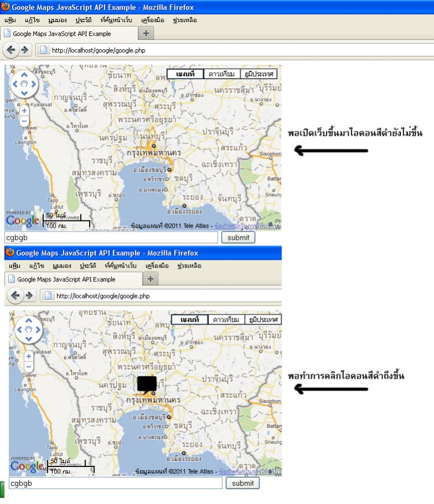Click the cgbgb text field under top map
Image resolution: width=434 pixels, height=504 pixels.
(x=111, y=238)
